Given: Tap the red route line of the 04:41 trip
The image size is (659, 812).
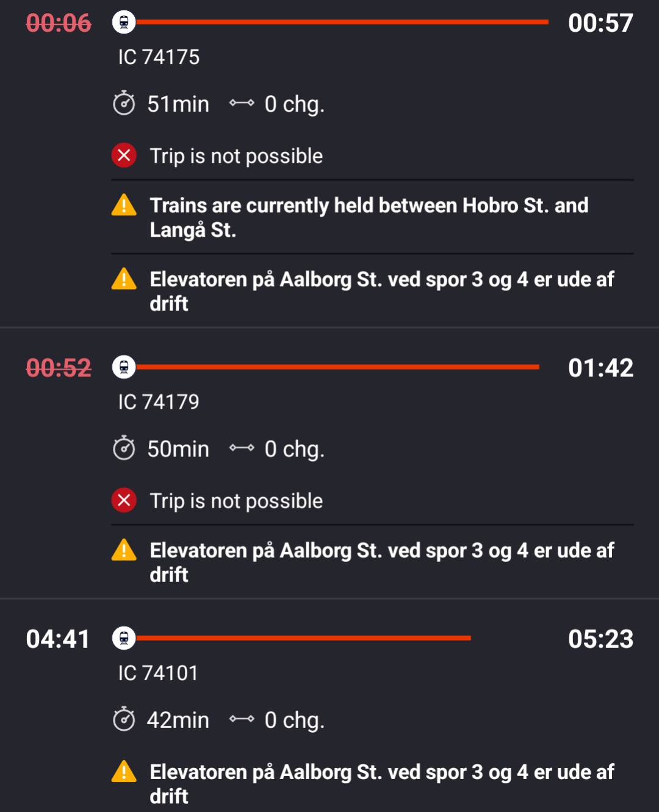Looking at the screenshot, I should [303, 638].
